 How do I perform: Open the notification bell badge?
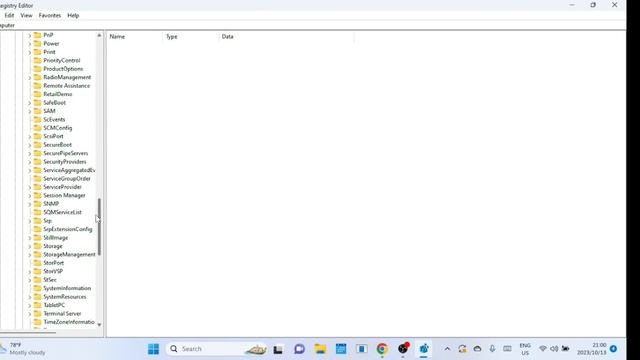[x=613, y=349]
